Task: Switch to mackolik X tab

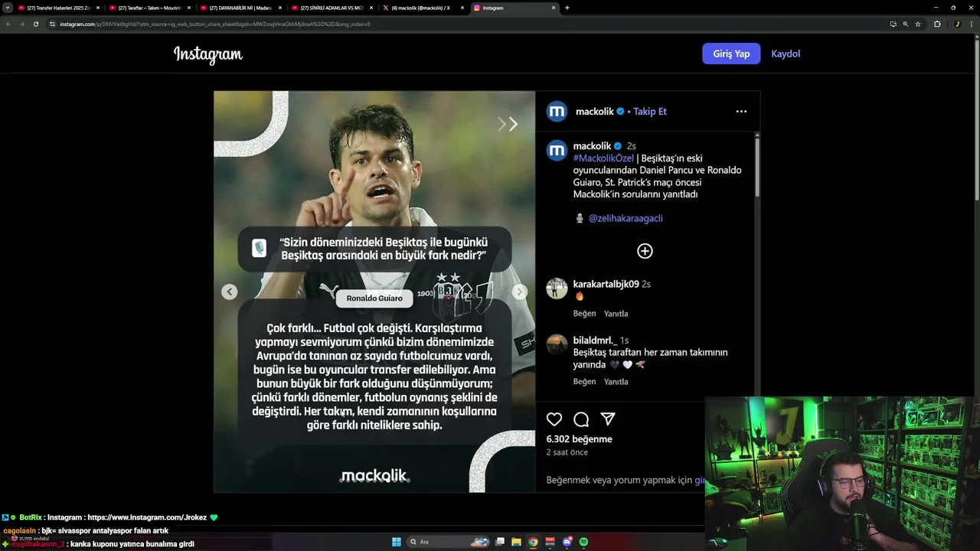Action: click(423, 8)
